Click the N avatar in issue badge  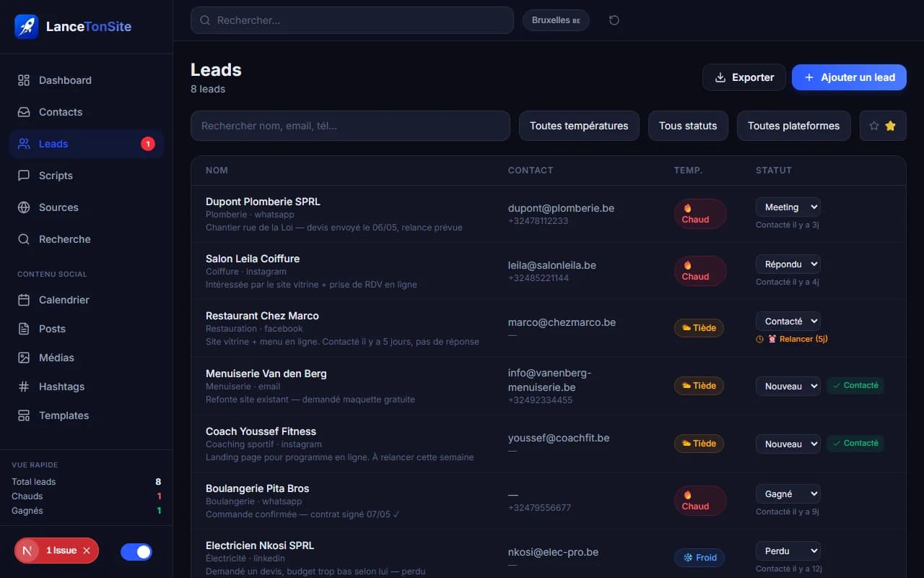click(x=27, y=551)
